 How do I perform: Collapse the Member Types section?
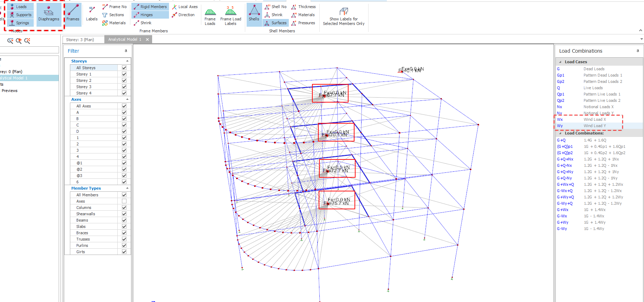[x=127, y=188]
